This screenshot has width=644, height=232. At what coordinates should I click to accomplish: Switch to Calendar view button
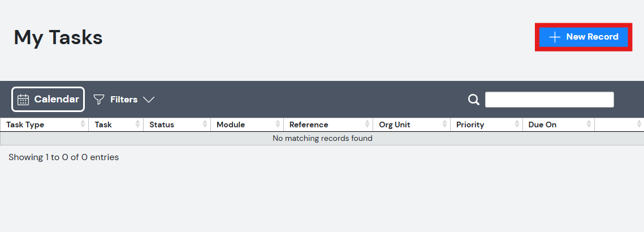click(48, 99)
